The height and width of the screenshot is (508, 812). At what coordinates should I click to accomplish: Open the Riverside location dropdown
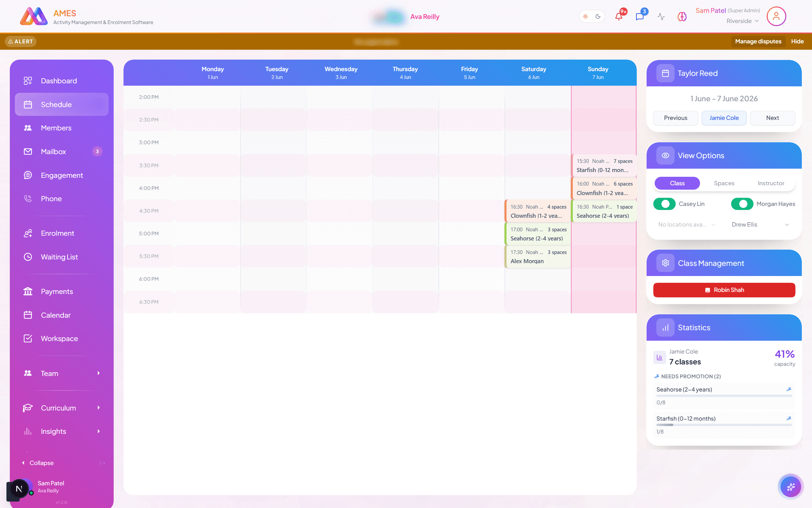(743, 21)
